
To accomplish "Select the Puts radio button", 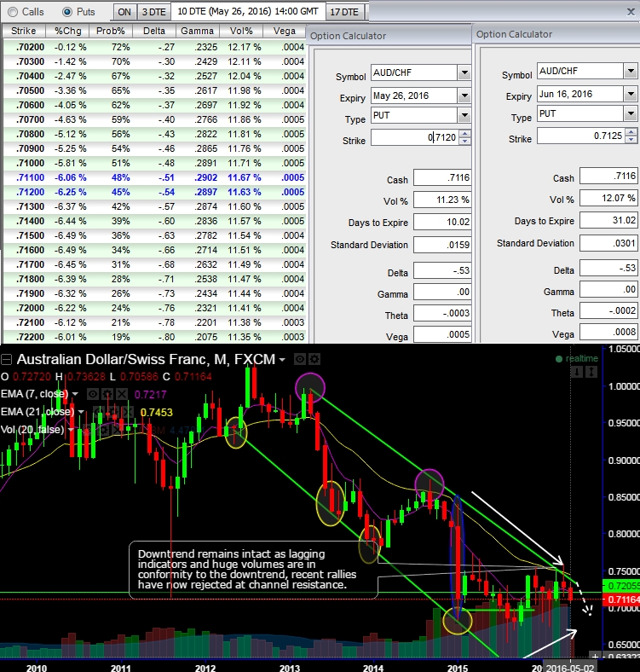I will click(x=67, y=12).
